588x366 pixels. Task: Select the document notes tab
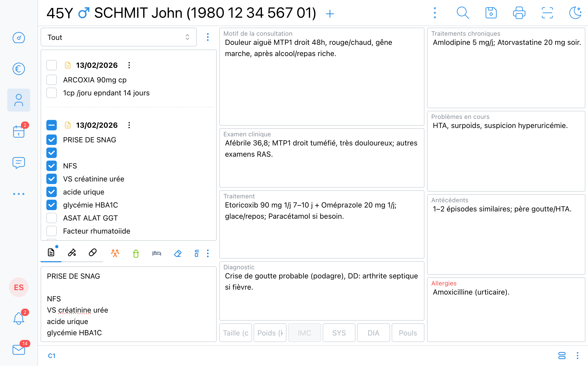[51, 253]
